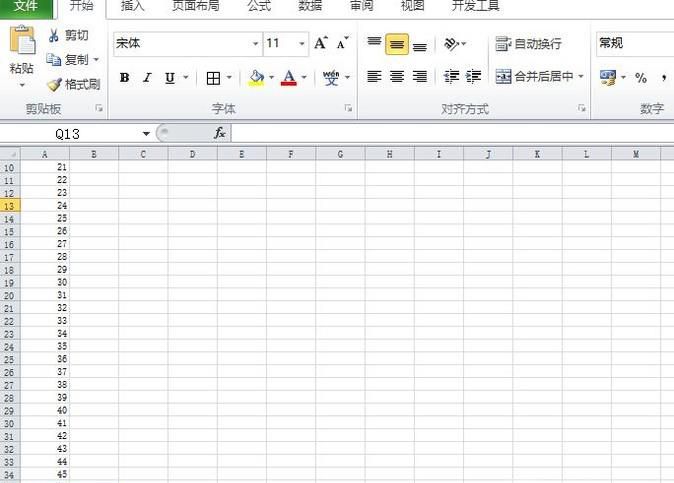This screenshot has width=674, height=483.
Task: Click into the formula bar
Action: pos(453,133)
